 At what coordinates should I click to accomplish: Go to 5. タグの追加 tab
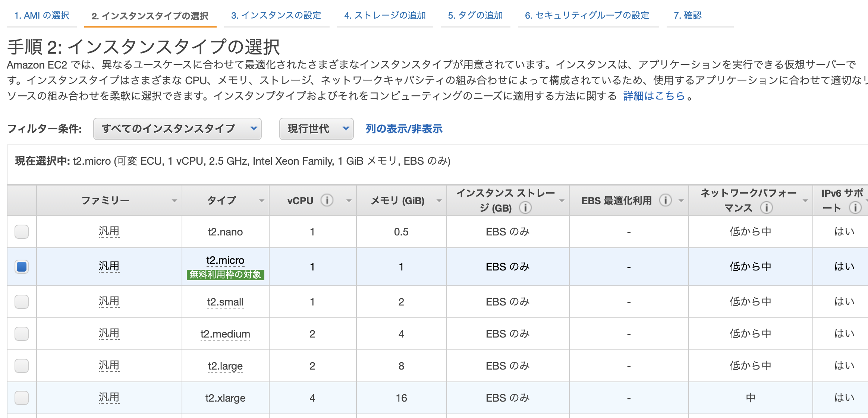(475, 16)
